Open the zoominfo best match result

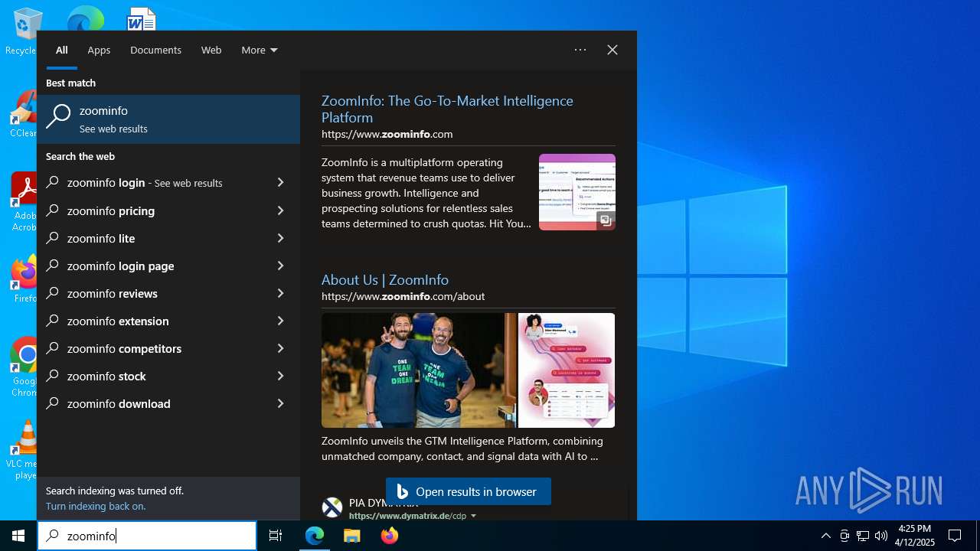(168, 119)
